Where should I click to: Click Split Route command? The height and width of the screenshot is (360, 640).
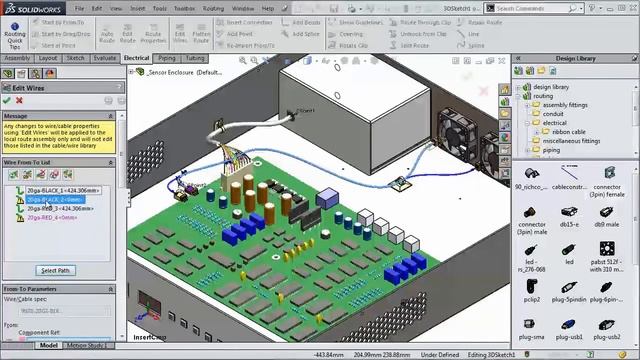[x=409, y=45]
